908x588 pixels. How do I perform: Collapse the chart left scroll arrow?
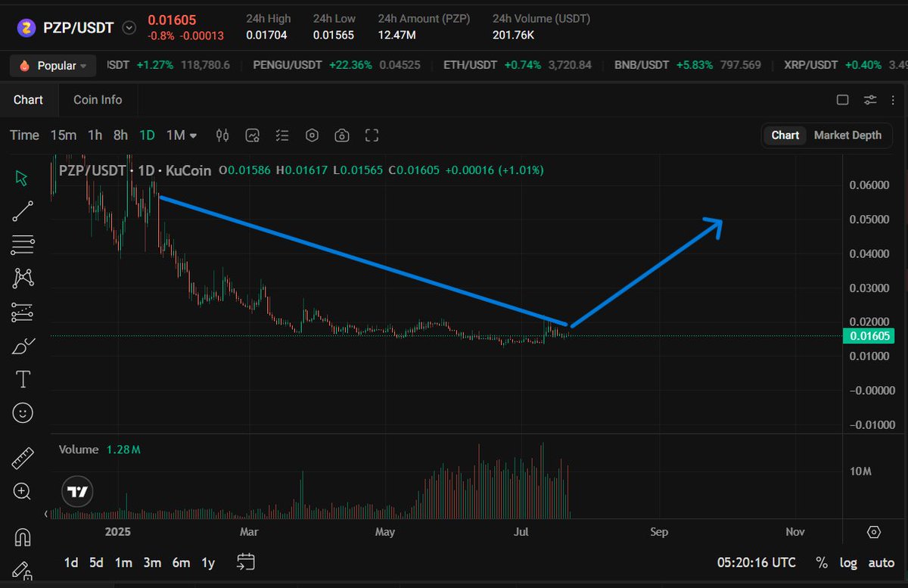pyautogui.click(x=47, y=514)
